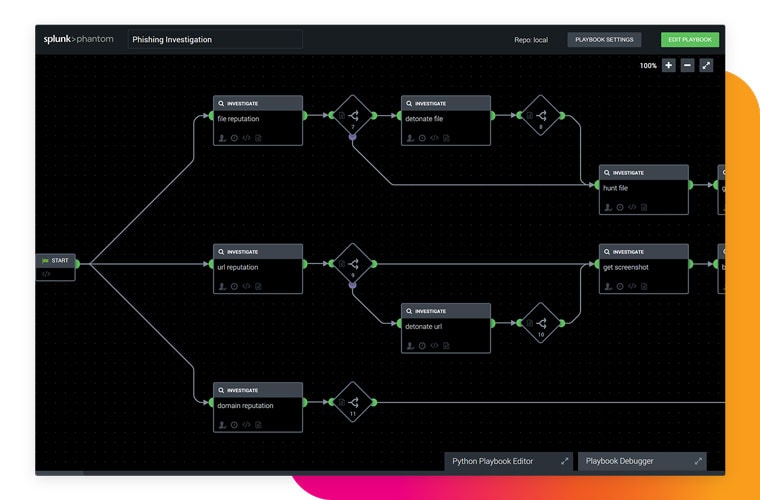Expand the Playbook Debugger panel
Viewport: 760px width, 500px height.
pyautogui.click(x=698, y=461)
